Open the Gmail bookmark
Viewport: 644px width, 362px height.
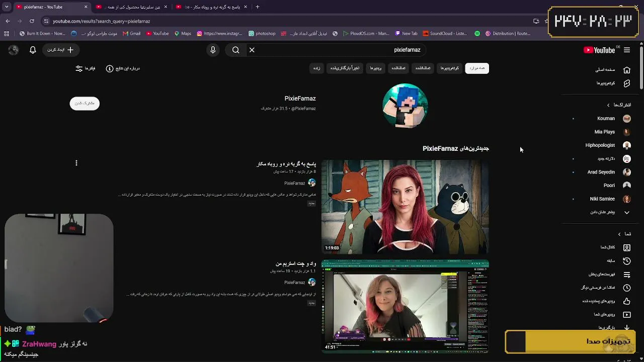tap(131, 34)
